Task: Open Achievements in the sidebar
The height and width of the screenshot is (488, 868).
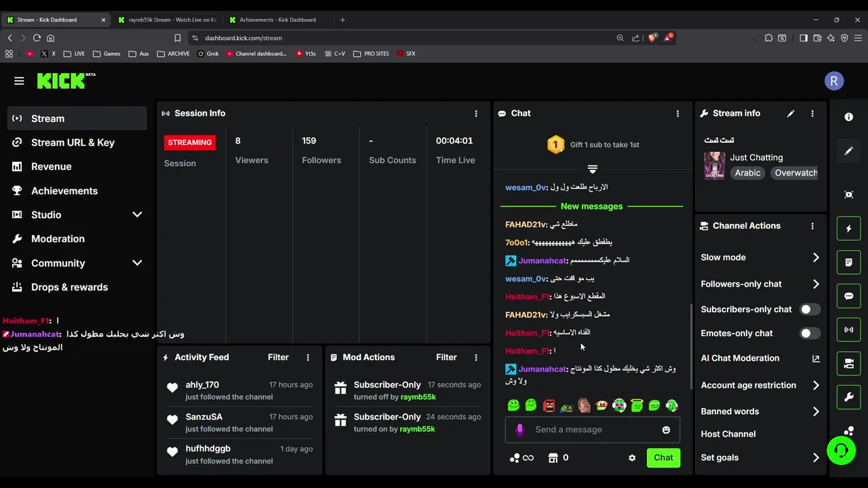Action: 77,191
